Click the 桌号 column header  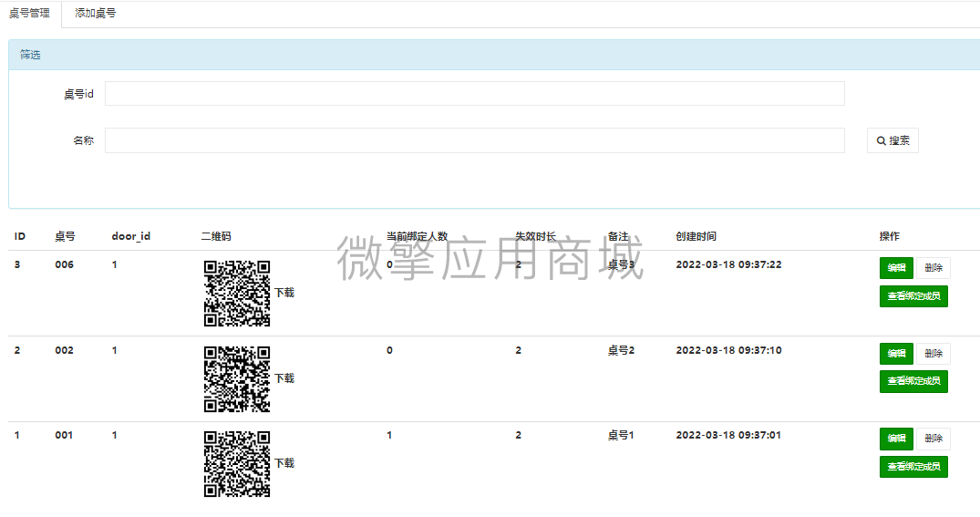pos(65,236)
